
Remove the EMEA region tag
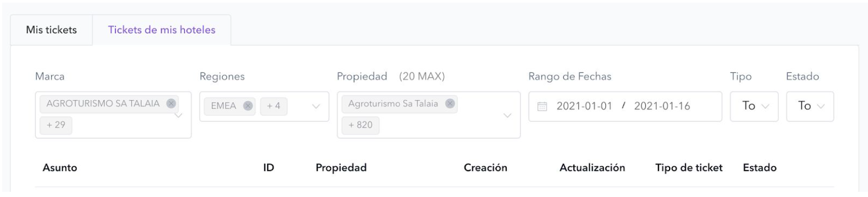(248, 106)
